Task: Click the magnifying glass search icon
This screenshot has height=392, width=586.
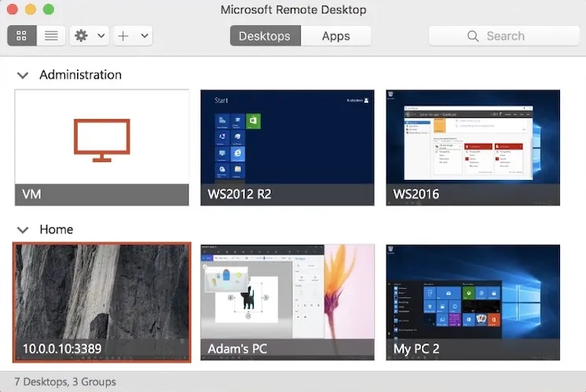Action: [473, 36]
